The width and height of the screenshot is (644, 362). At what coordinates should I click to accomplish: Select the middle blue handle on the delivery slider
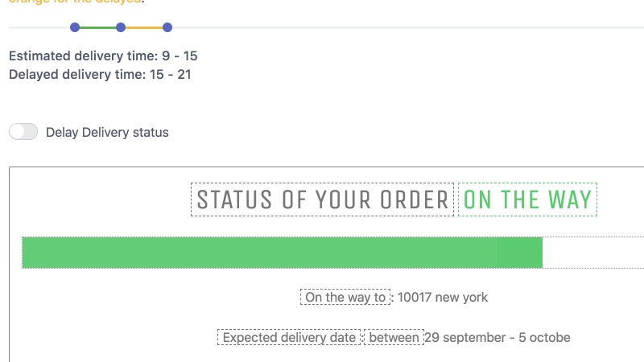click(120, 27)
